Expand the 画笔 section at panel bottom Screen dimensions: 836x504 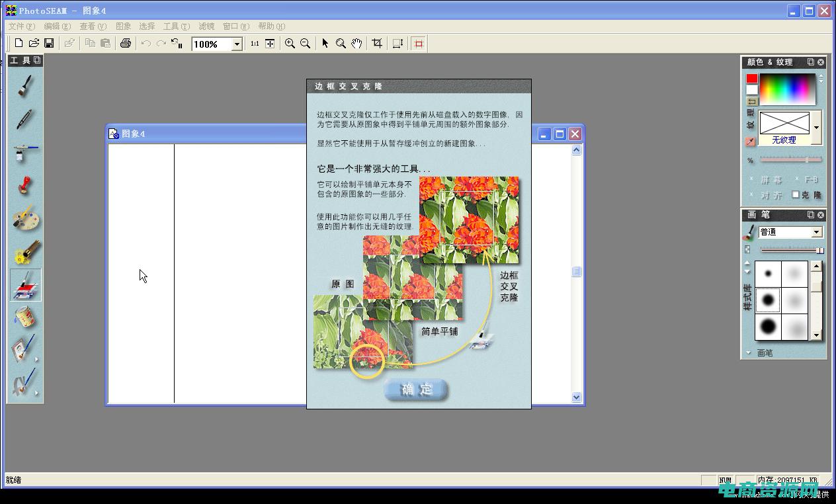[749, 353]
